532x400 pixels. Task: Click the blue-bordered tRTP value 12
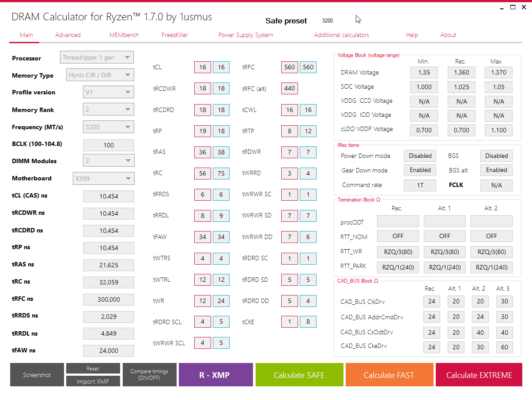[308, 131]
